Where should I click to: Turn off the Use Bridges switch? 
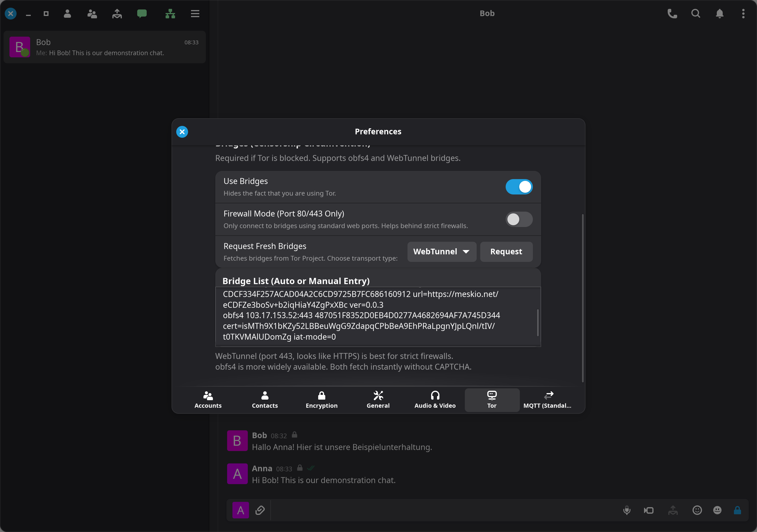point(519,187)
